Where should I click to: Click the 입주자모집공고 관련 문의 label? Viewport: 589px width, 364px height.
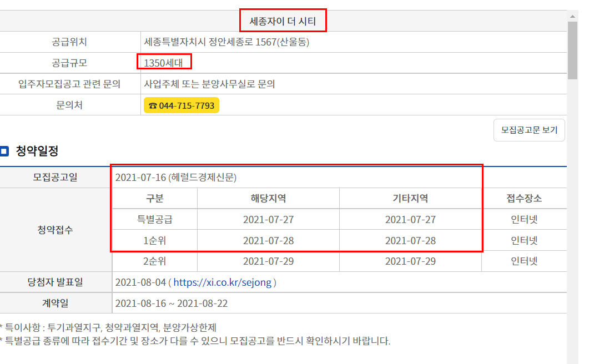pyautogui.click(x=69, y=84)
